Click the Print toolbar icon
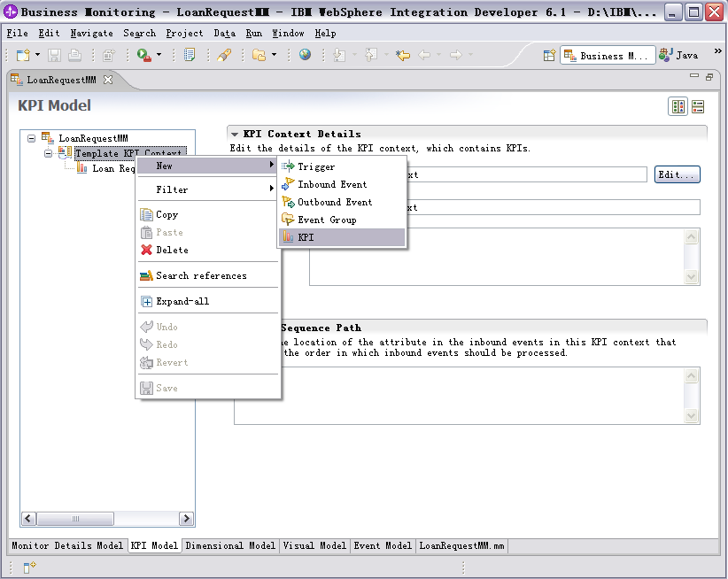728x579 pixels. [x=74, y=55]
